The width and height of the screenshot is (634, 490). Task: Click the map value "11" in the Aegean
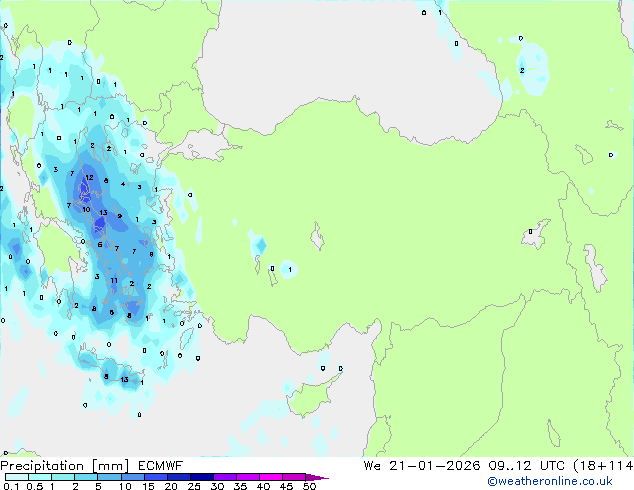114,281
